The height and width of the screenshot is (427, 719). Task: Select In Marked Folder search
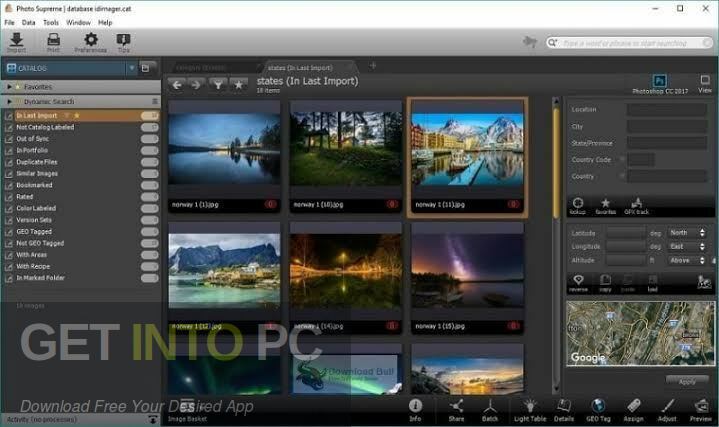point(81,278)
